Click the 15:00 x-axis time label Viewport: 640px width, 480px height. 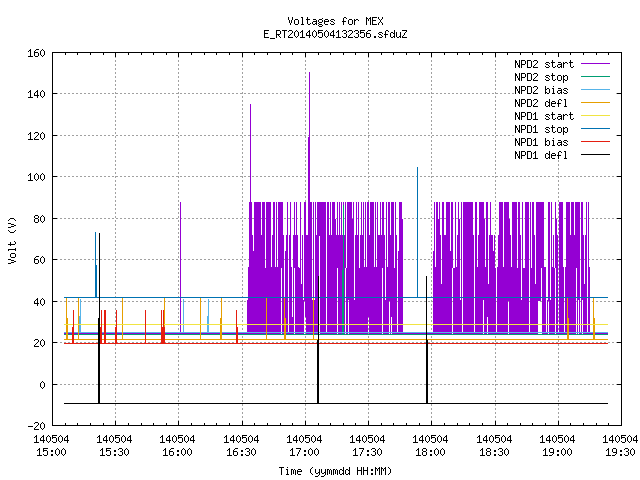coord(51,452)
